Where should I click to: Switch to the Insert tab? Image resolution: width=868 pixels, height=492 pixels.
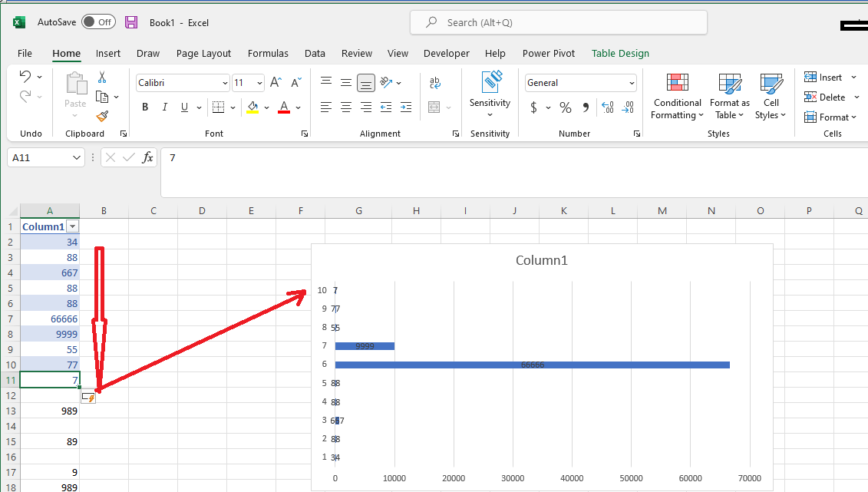108,53
